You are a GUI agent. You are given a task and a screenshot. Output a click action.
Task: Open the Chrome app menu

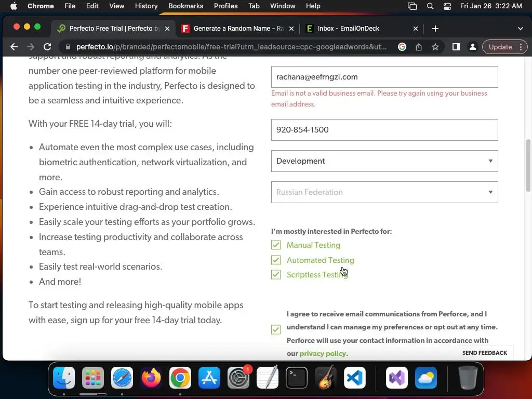click(x=41, y=6)
